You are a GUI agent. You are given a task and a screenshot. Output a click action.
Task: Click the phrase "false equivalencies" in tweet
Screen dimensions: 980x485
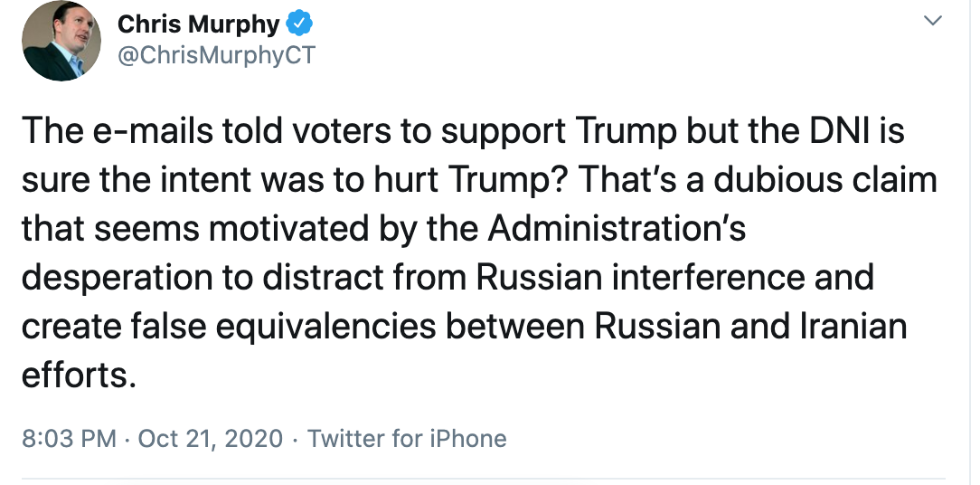(x=282, y=326)
